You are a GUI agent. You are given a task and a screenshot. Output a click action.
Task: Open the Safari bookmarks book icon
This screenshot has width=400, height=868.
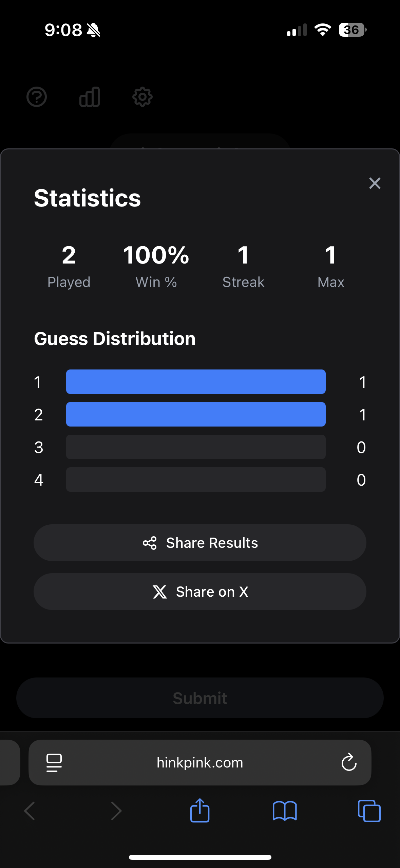coord(285,811)
